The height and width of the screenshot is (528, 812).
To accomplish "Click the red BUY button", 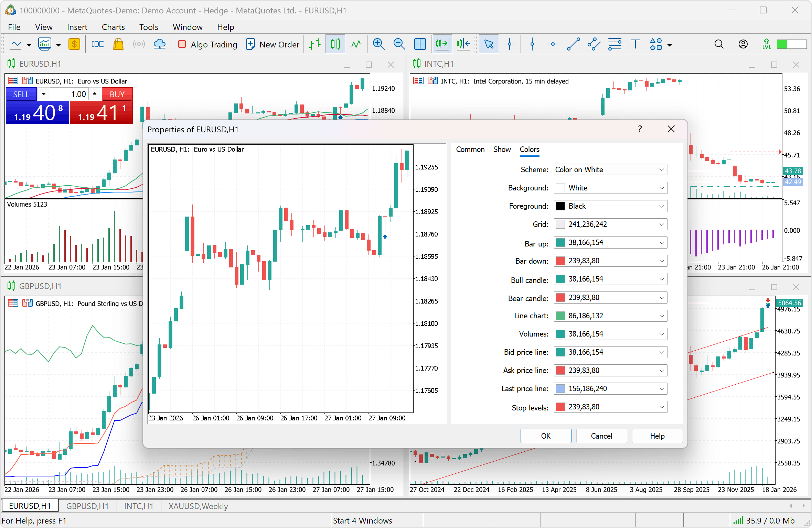I will coord(117,94).
